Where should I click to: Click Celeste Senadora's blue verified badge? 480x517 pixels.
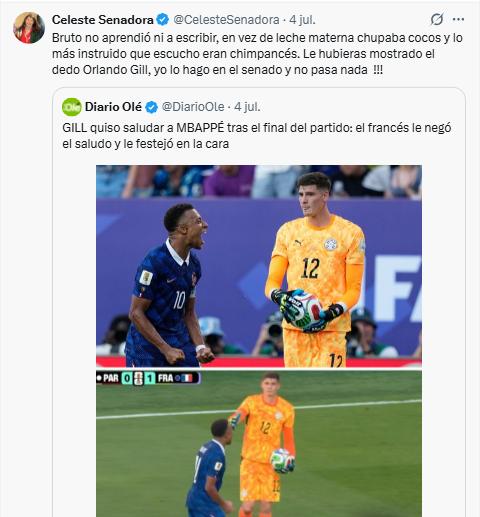[163, 20]
